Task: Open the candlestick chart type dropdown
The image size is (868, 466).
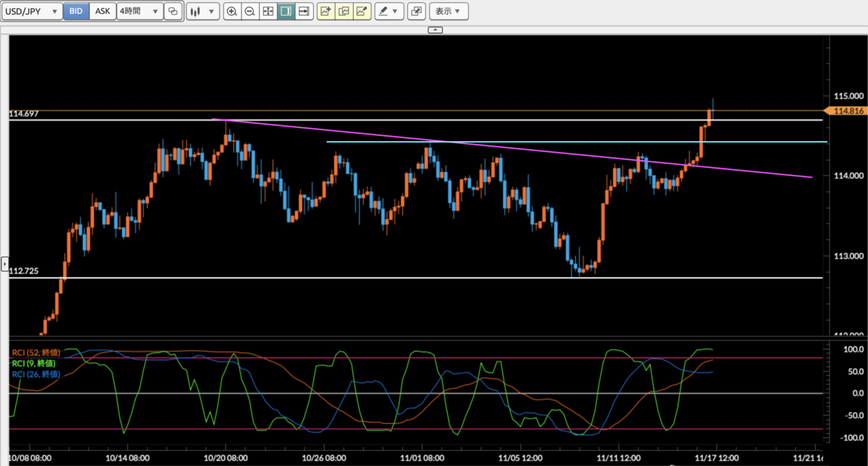Action: pos(203,11)
